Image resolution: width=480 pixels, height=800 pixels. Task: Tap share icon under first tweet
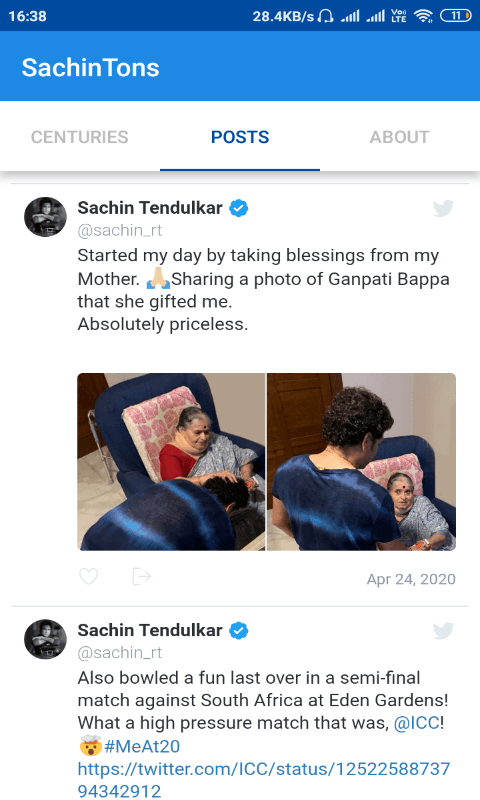141,577
